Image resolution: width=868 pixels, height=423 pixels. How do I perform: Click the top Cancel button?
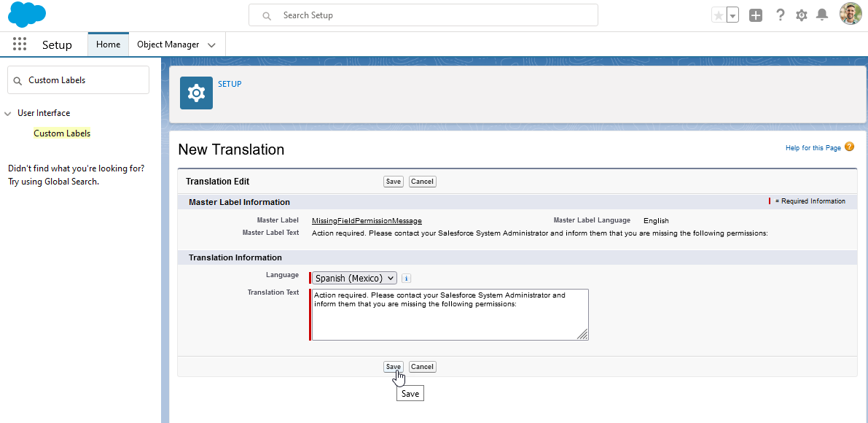[x=423, y=182]
